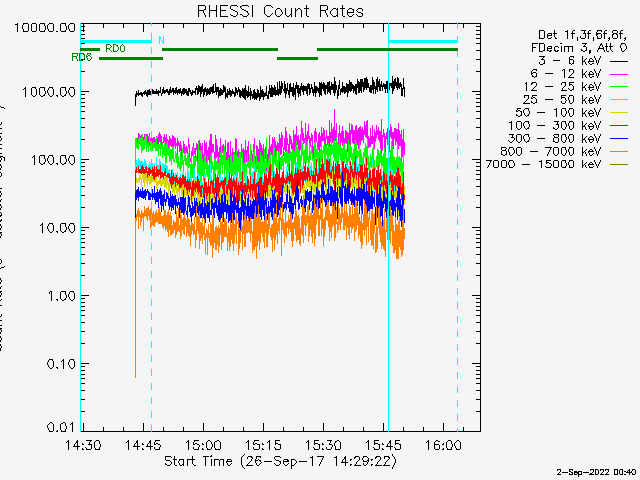This screenshot has height=480, width=640.
Task: Click the magenta line swatch for 6 - 12 keV
Action: (x=619, y=74)
